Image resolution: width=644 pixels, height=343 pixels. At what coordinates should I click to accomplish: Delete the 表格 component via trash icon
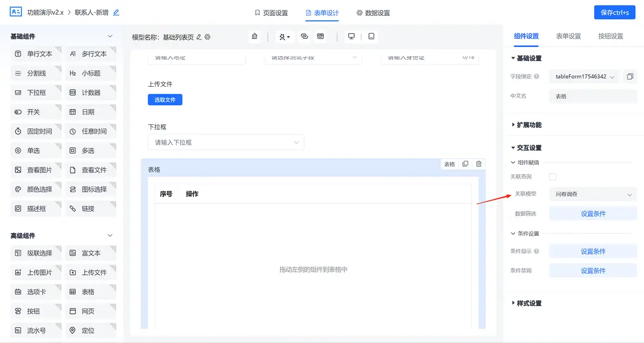point(479,164)
